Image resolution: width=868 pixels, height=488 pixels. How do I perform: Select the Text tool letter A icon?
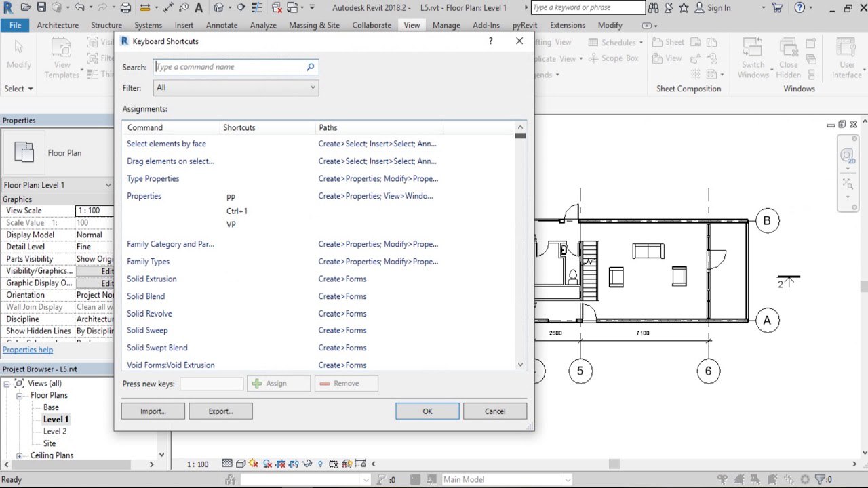pos(199,7)
